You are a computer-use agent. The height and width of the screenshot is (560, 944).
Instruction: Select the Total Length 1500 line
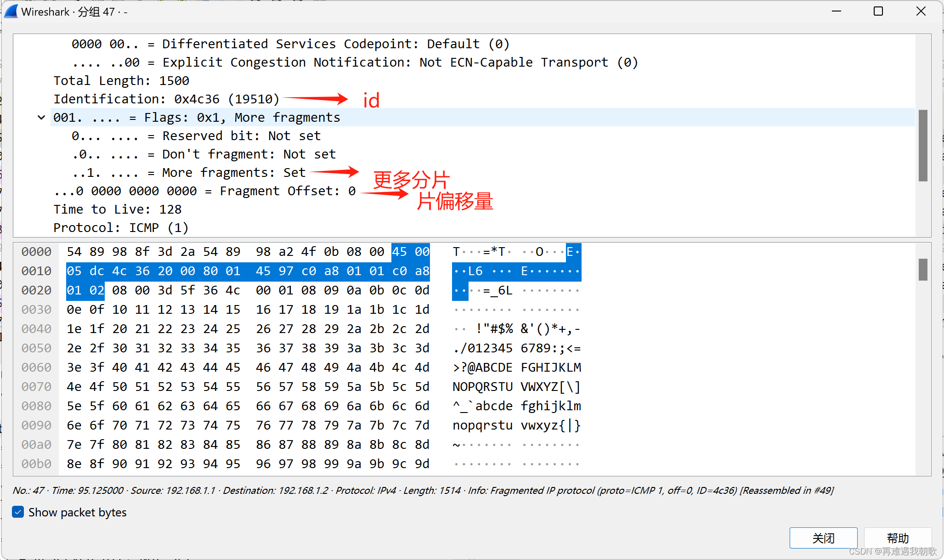click(121, 81)
